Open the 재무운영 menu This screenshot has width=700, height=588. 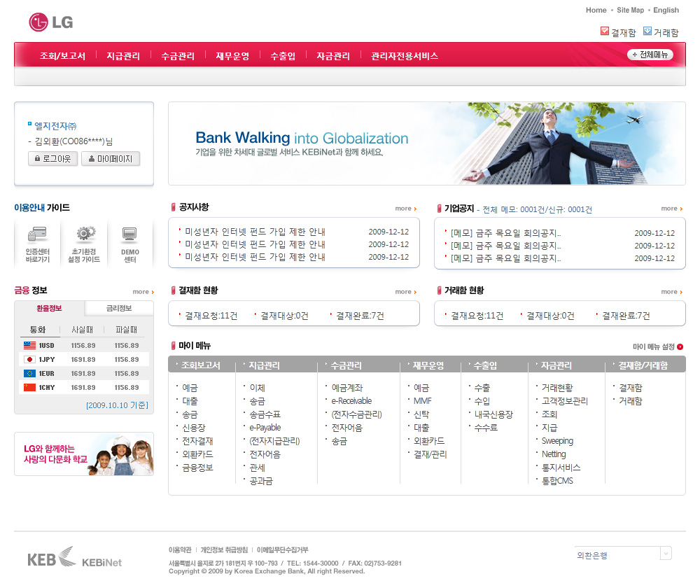232,56
